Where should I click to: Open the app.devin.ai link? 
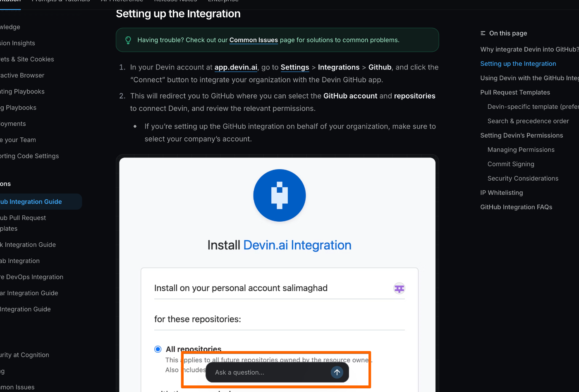[236, 67]
